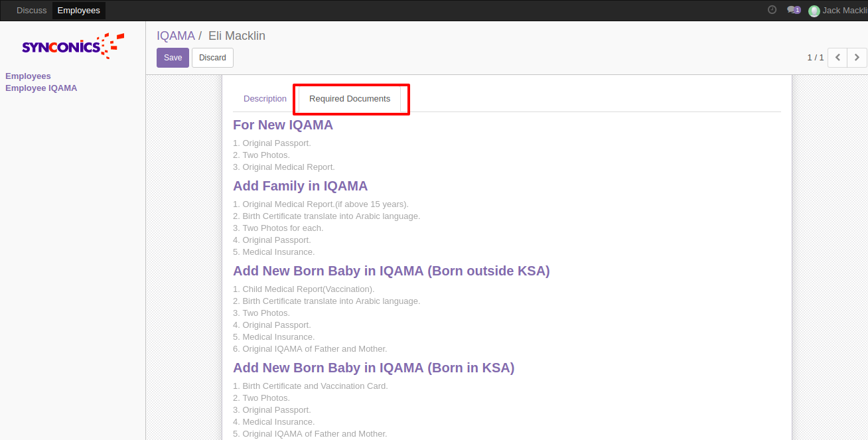Go to previous record with left arrow
Image resolution: width=868 pixels, height=440 pixels.
[x=837, y=58]
